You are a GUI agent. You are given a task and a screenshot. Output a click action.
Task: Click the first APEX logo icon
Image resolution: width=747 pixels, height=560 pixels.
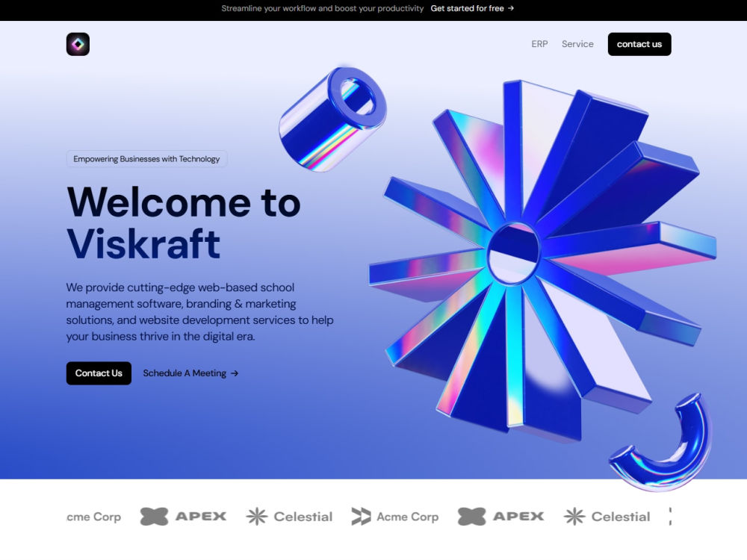pyautogui.click(x=154, y=517)
